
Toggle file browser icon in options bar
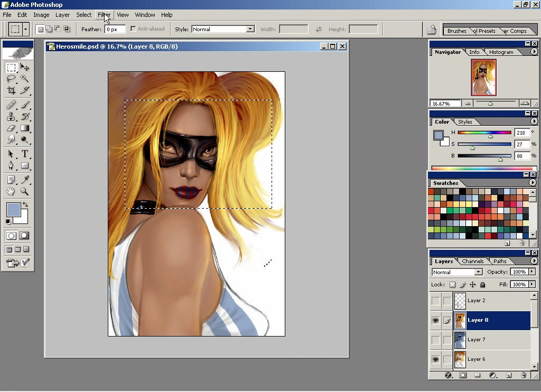(432, 30)
